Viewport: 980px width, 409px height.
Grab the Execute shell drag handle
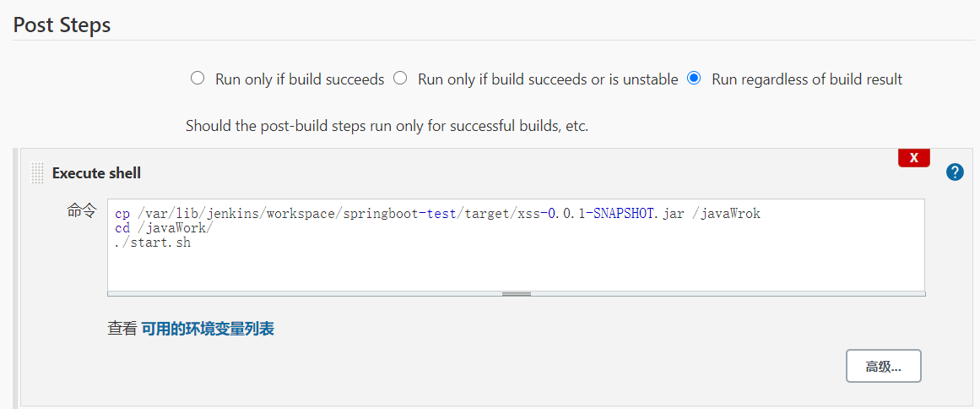37,173
